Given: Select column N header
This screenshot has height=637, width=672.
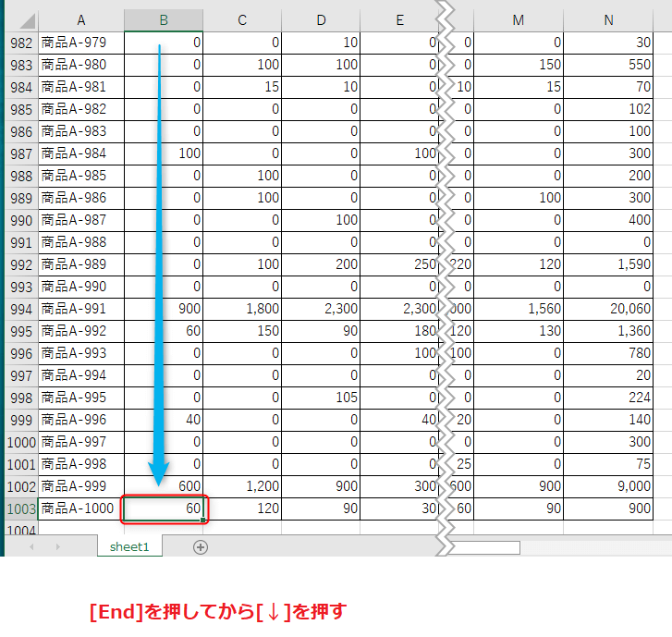Looking at the screenshot, I should coord(608,20).
